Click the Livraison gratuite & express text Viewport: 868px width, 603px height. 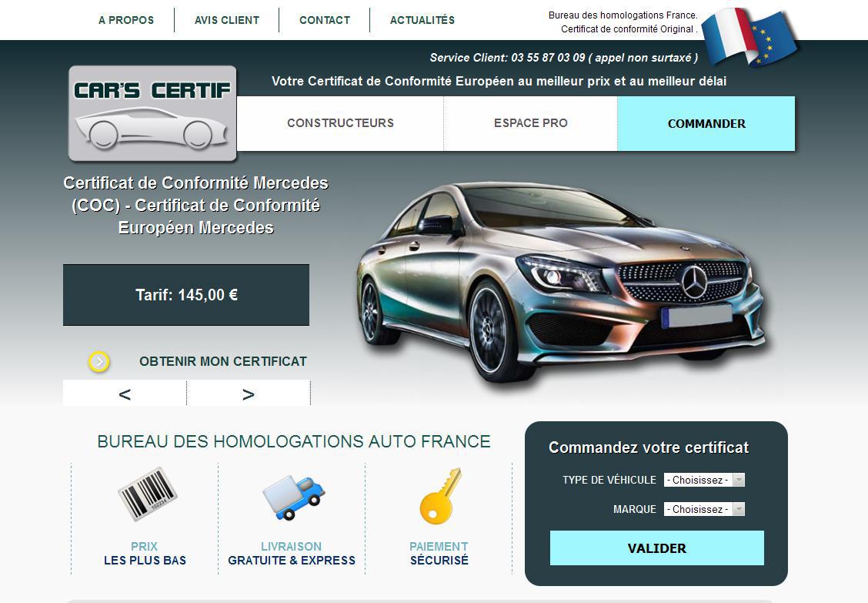[x=292, y=554]
